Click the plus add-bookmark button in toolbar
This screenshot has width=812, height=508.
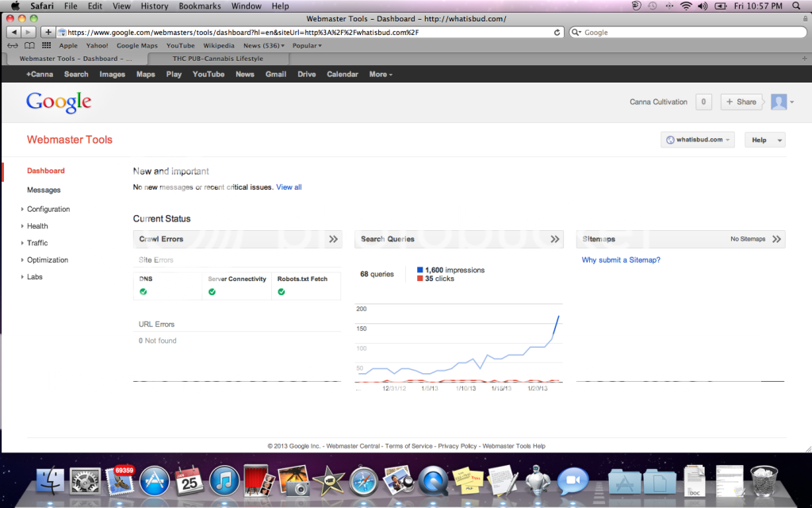(48, 32)
